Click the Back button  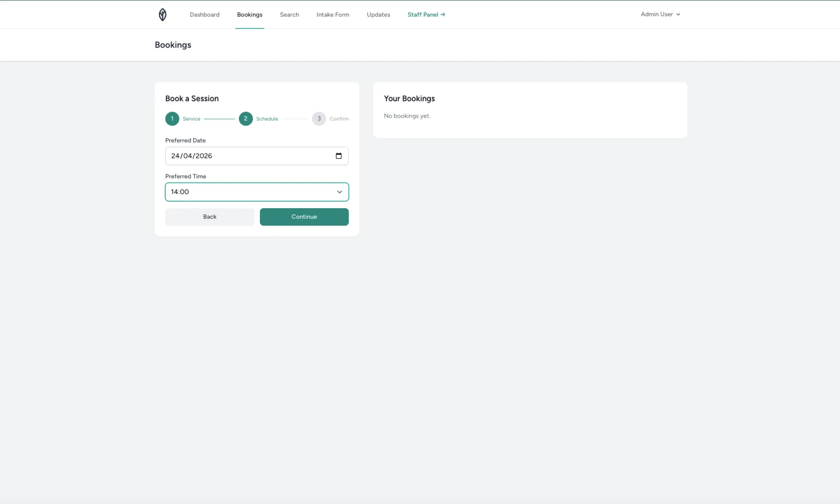(x=210, y=217)
